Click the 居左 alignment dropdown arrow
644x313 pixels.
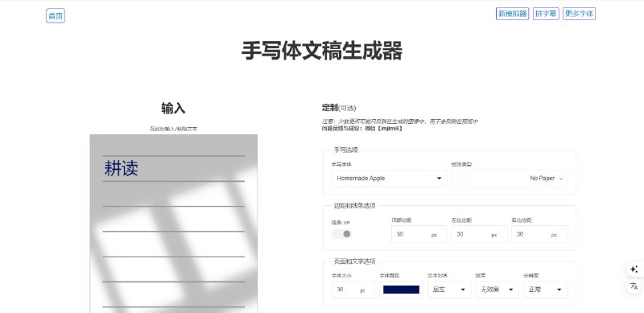[x=463, y=290]
